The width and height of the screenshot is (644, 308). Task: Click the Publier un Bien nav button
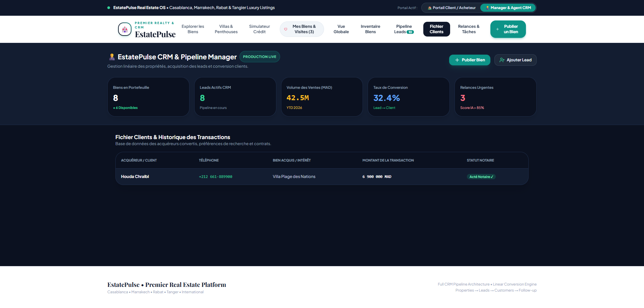point(508,29)
